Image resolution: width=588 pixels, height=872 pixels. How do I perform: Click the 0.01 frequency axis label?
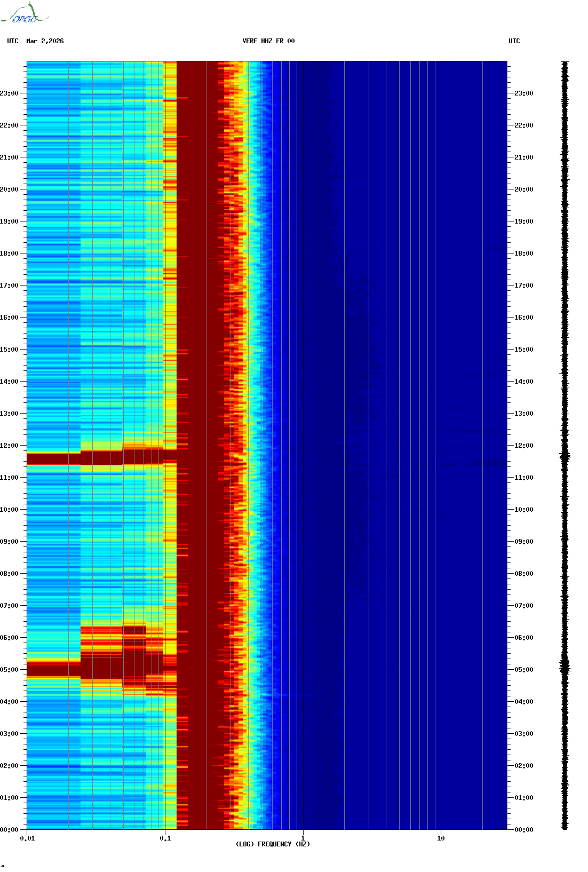point(27,838)
